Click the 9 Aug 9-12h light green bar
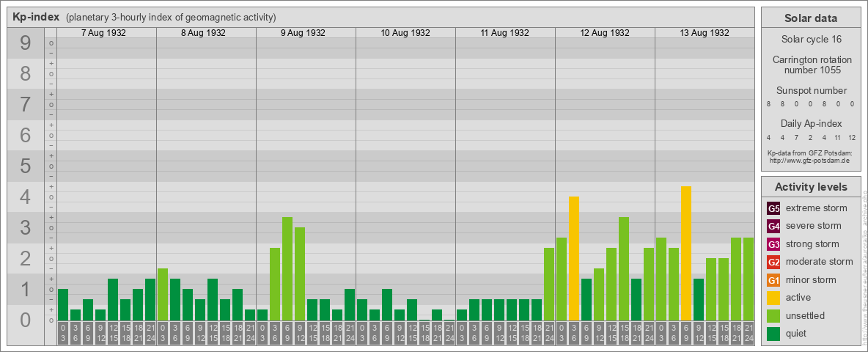 (300, 274)
